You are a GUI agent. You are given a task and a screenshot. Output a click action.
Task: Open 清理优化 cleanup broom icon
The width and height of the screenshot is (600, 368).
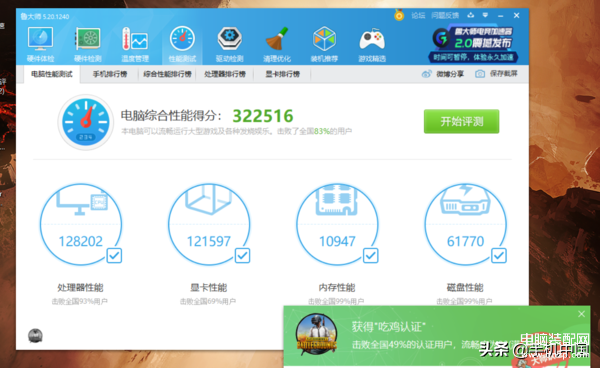pos(277,39)
